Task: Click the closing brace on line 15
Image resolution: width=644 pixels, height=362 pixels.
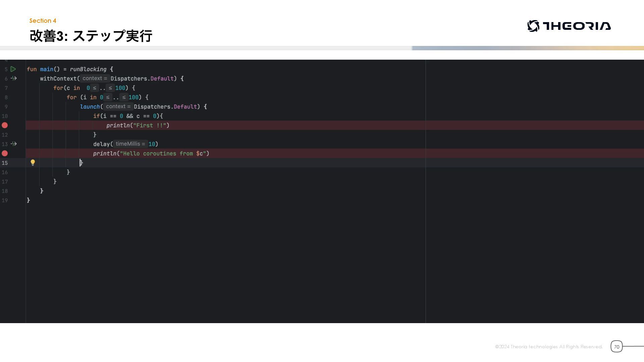Action: [82, 163]
